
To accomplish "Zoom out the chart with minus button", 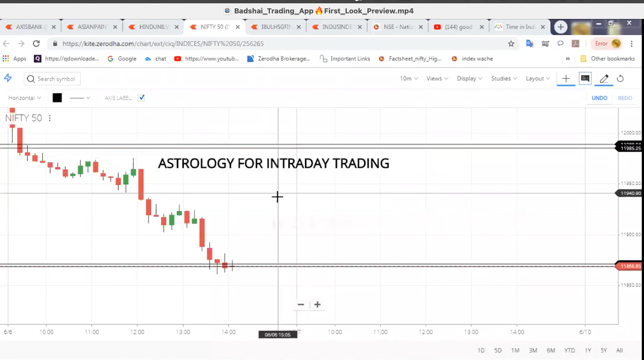I will [x=301, y=304].
